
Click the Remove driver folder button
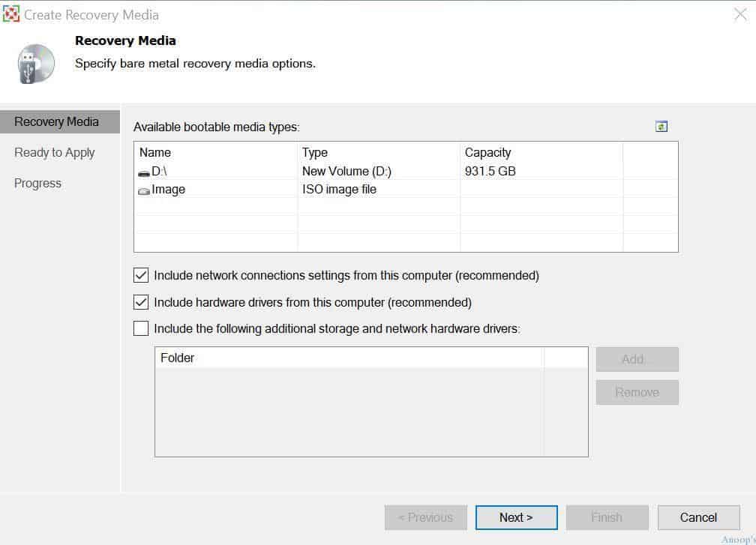point(637,392)
